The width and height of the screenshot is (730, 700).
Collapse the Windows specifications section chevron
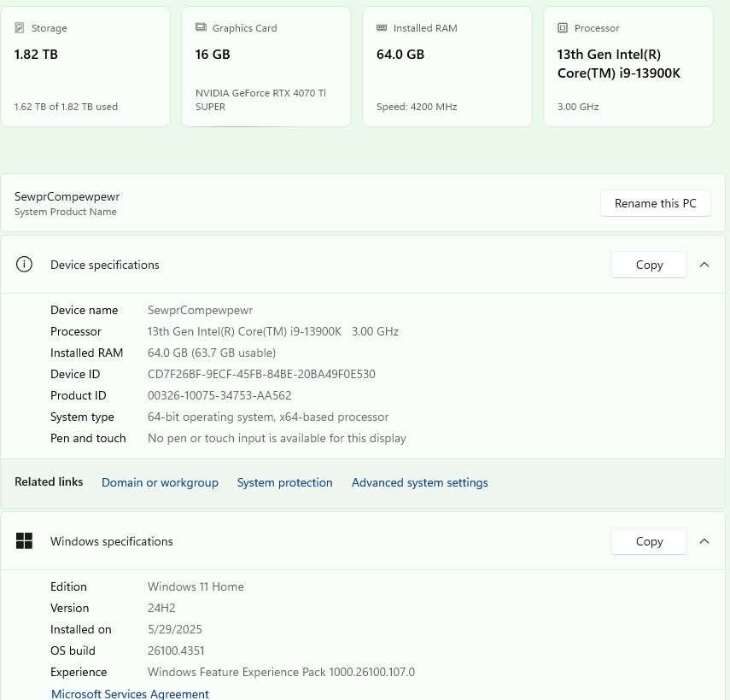point(704,541)
